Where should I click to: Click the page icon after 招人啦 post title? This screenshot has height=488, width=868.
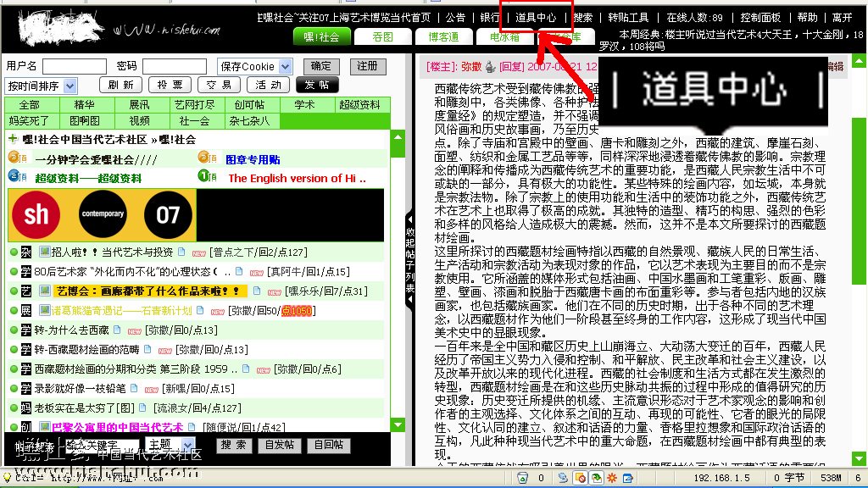point(181,252)
